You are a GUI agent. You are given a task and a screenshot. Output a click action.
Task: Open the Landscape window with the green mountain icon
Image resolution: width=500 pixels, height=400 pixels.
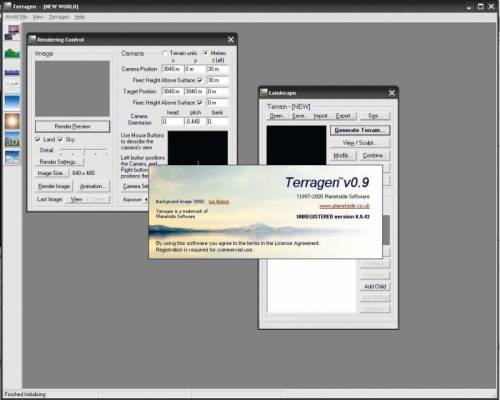point(12,53)
